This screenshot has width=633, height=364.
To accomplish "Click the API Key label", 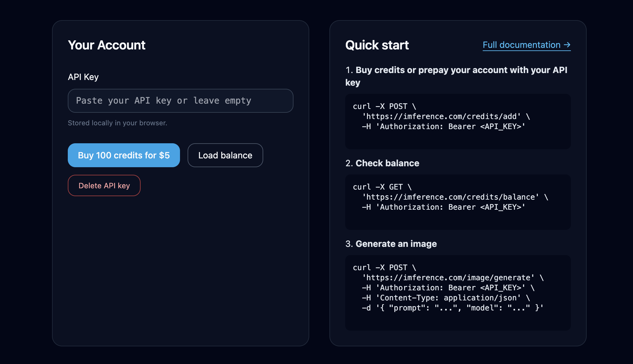I will [83, 77].
